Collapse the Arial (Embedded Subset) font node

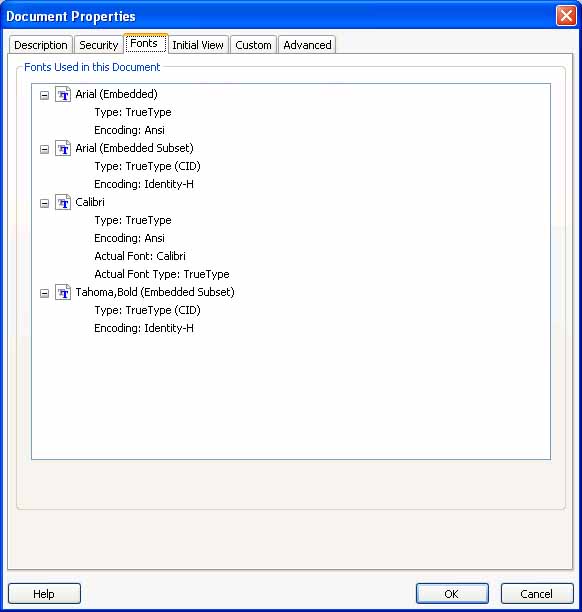[x=44, y=149]
